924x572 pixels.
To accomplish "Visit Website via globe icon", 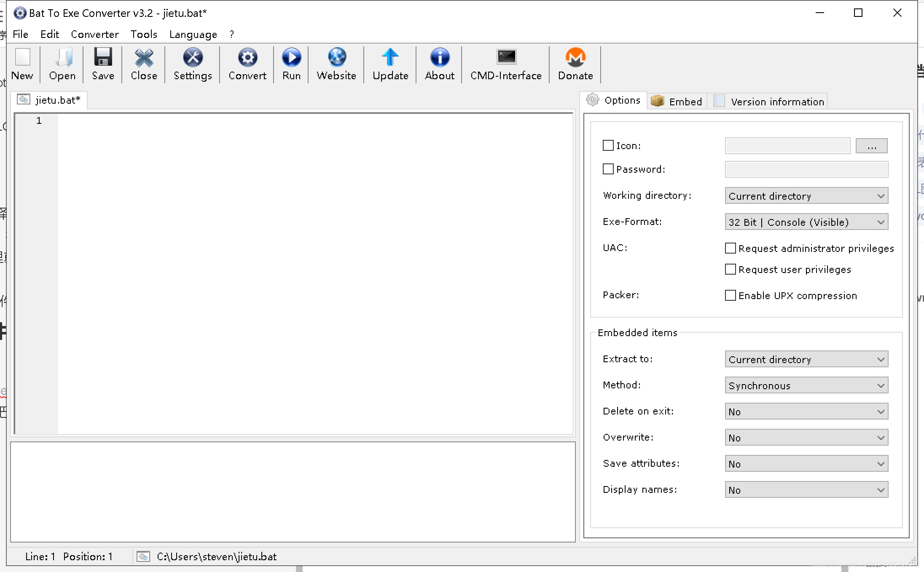I will (x=336, y=64).
